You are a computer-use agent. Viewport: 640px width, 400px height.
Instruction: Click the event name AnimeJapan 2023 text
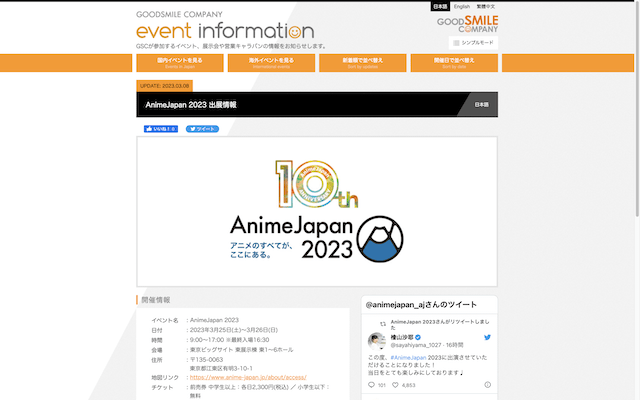click(x=214, y=320)
